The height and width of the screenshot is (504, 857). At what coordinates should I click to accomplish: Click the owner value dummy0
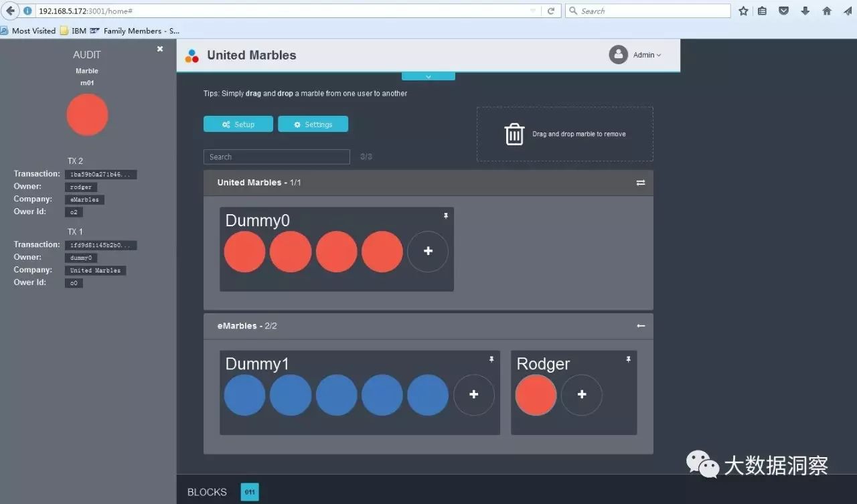(82, 258)
